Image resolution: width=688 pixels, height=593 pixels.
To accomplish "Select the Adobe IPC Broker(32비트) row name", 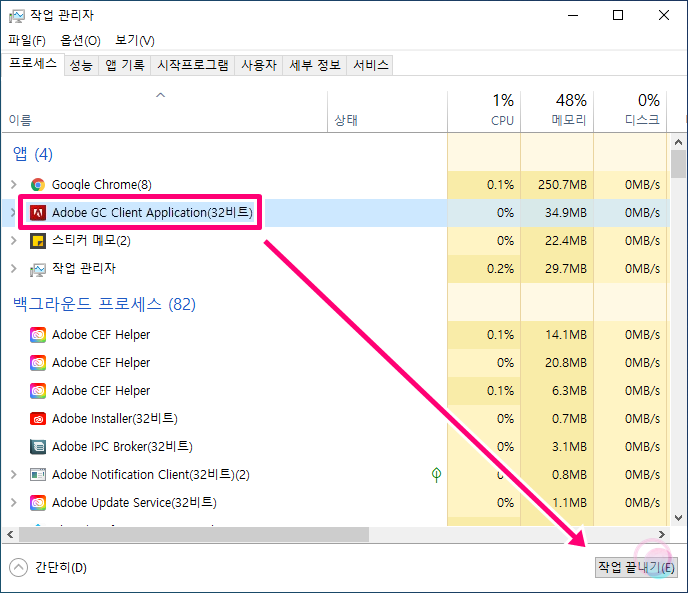I will pos(122,447).
